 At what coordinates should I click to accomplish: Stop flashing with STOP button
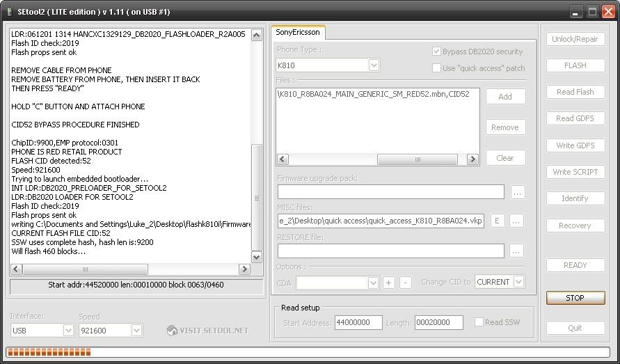pos(575,298)
